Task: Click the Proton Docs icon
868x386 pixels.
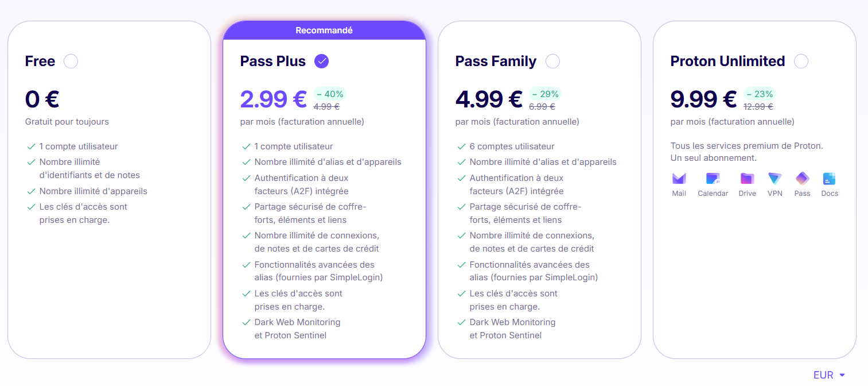Action: (829, 179)
